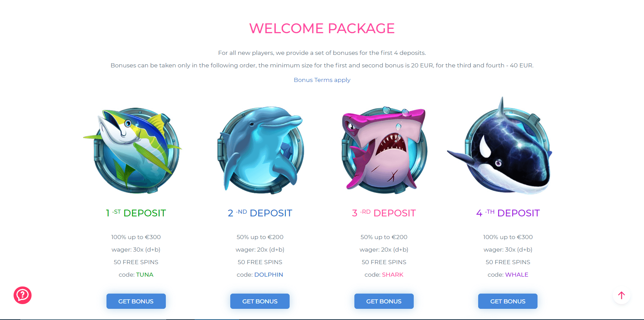The width and height of the screenshot is (644, 320).
Task: Click the 4-TH DEPOSIT heading
Action: [508, 213]
